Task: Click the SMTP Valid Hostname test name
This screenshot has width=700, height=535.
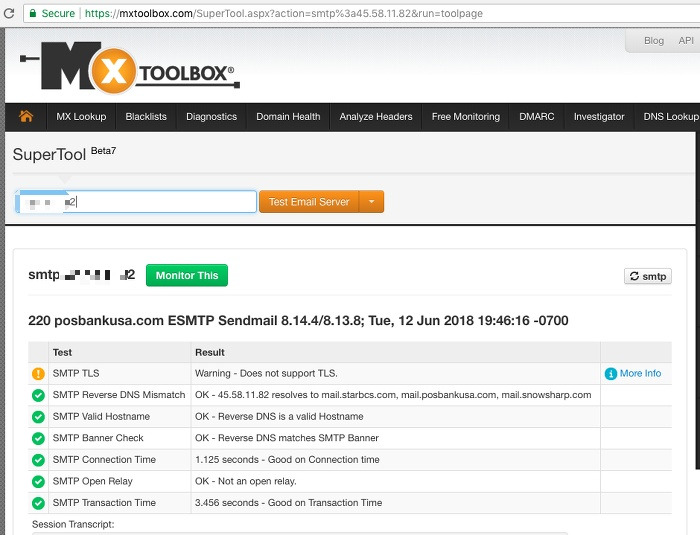Action: click(x=101, y=416)
